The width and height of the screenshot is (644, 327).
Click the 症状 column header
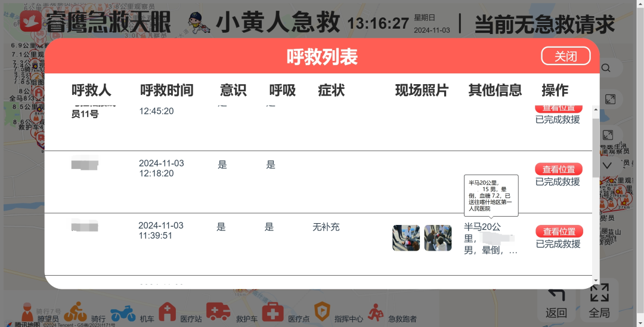point(332,90)
